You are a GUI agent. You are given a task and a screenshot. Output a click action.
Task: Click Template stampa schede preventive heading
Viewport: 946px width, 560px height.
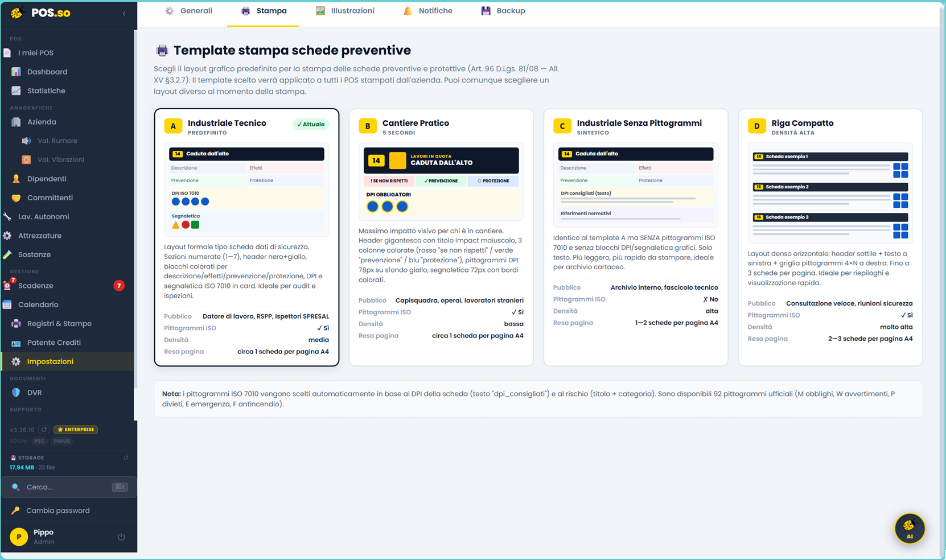tap(292, 50)
